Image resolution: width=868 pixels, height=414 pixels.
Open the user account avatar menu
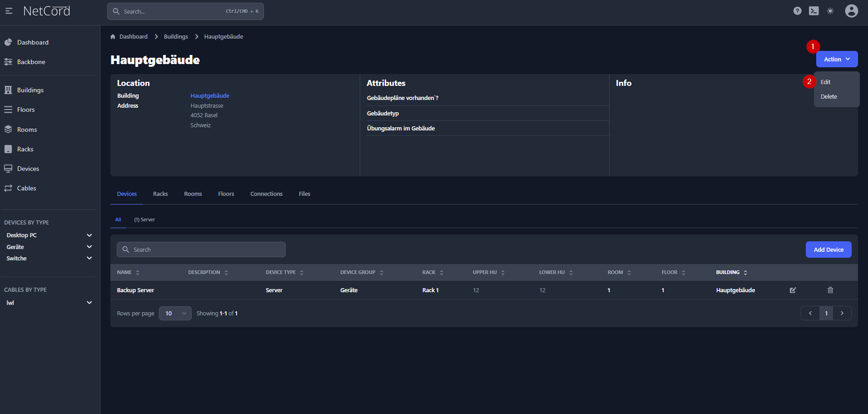click(852, 11)
